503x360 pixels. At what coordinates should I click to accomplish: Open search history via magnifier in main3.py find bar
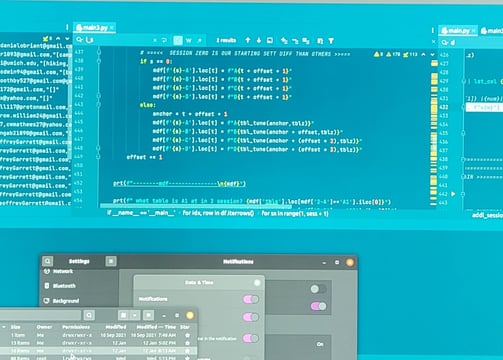pyautogui.click(x=79, y=40)
